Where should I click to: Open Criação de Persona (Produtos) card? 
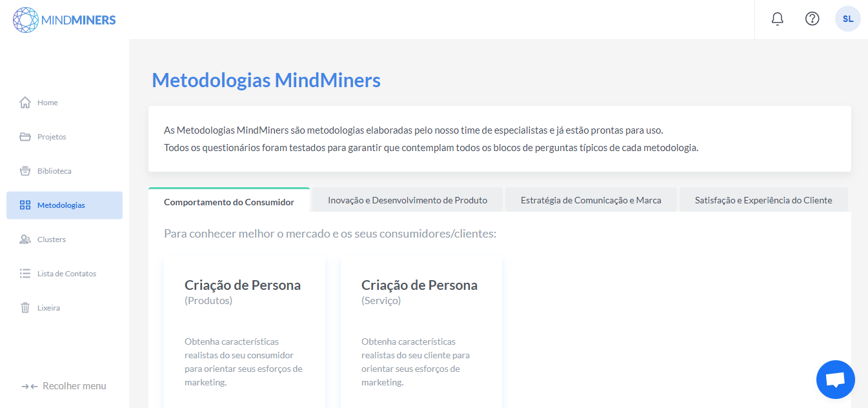[245, 332]
